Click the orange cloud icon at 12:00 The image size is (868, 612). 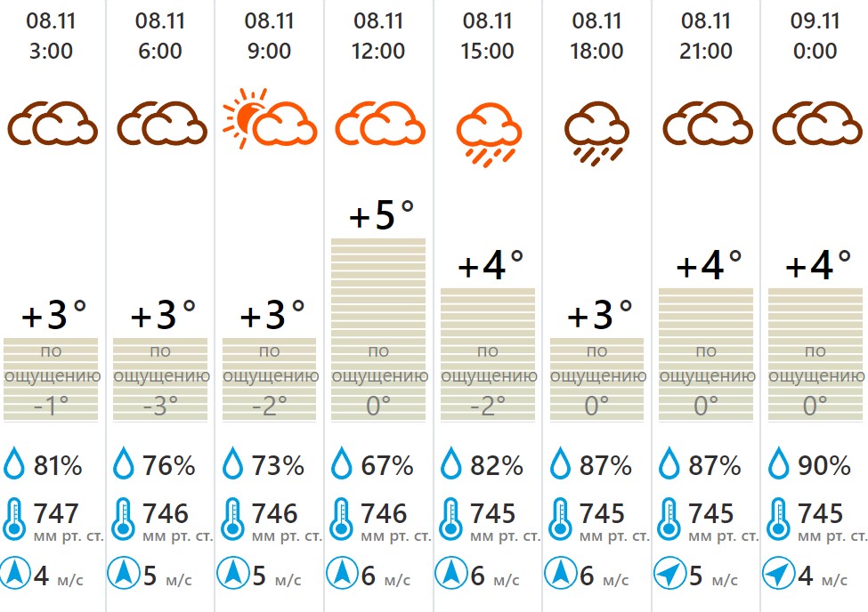[x=378, y=123]
